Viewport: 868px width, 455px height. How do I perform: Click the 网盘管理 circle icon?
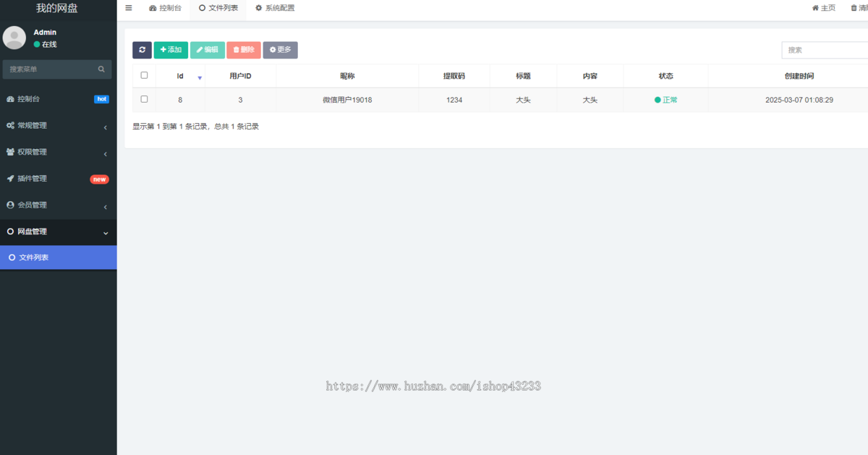10,231
